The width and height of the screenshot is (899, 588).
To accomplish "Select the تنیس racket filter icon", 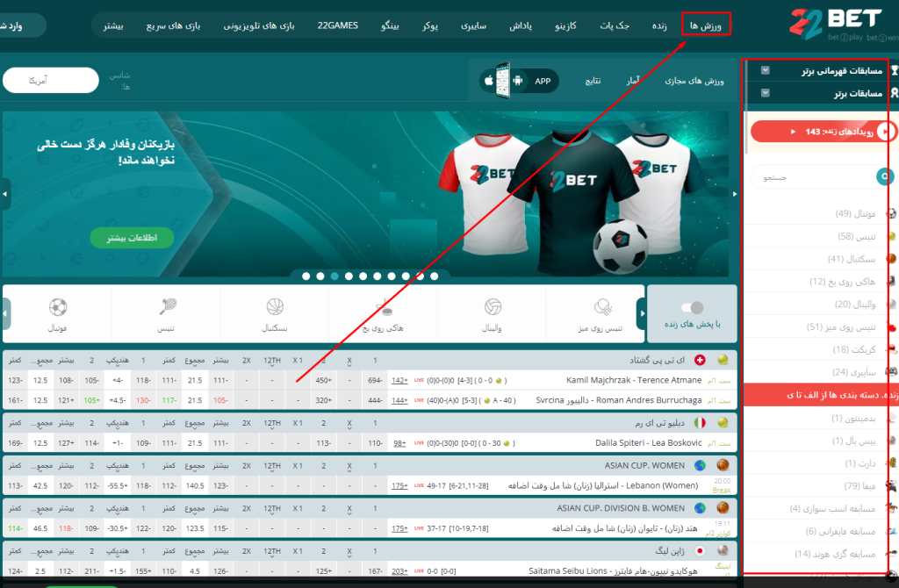I will (167, 307).
